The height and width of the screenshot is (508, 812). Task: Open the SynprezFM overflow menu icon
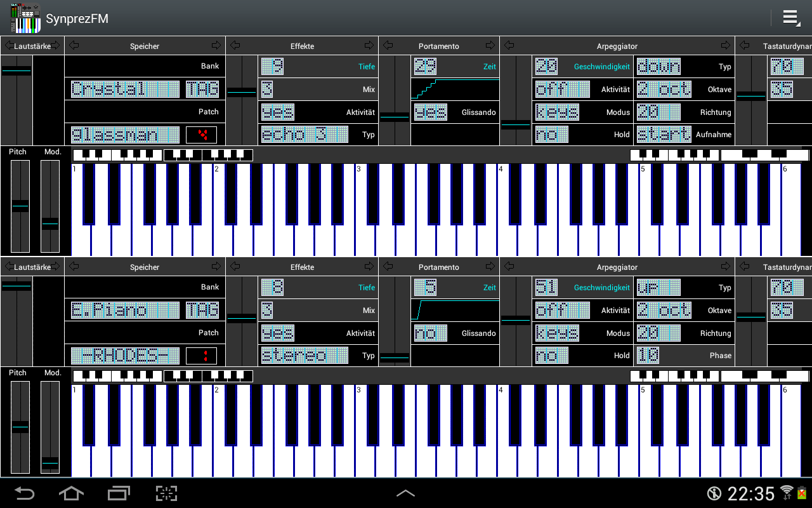[x=791, y=18]
